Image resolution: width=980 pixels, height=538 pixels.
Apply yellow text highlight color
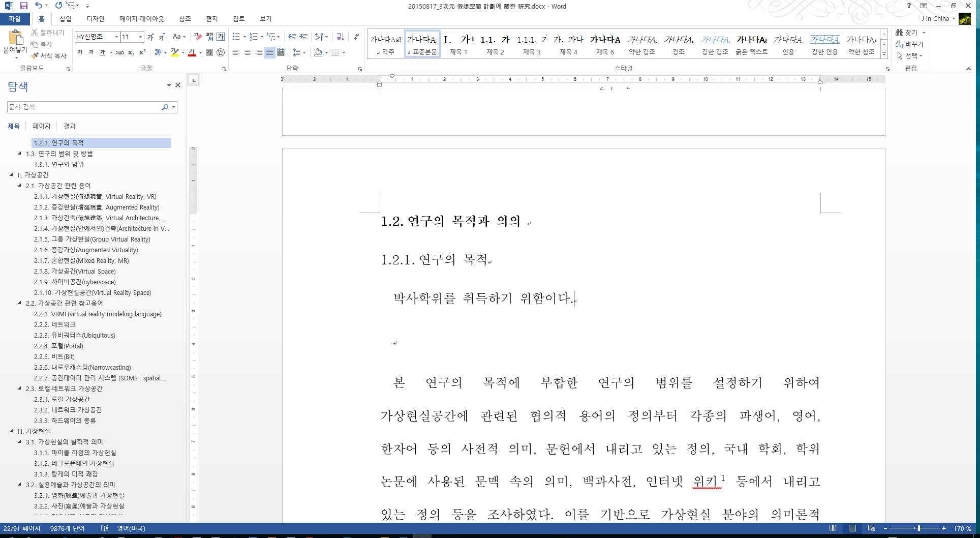(175, 52)
